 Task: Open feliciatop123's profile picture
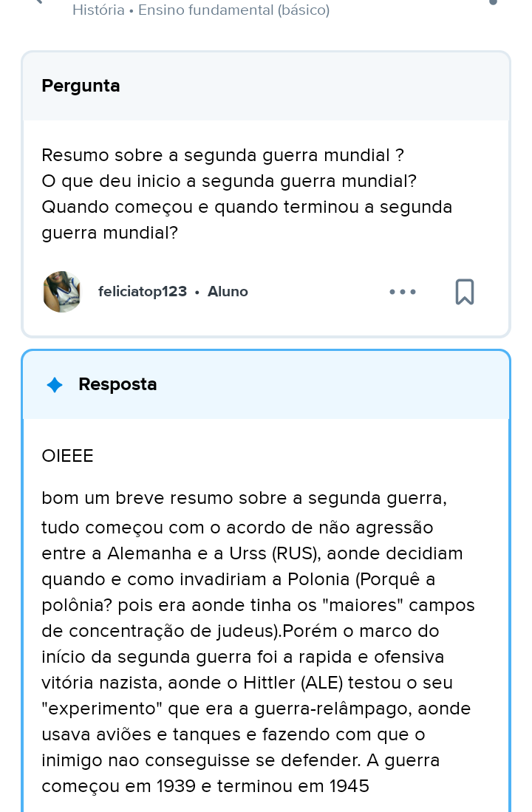(x=62, y=292)
